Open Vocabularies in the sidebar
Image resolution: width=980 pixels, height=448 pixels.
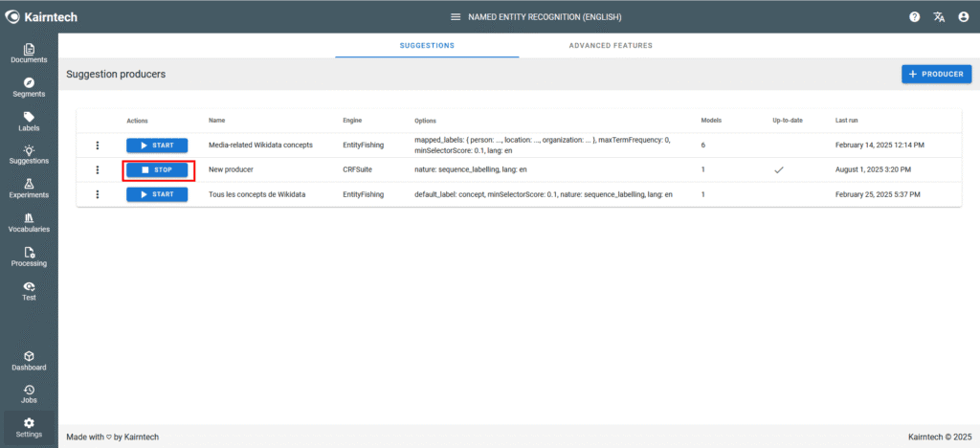tap(29, 224)
